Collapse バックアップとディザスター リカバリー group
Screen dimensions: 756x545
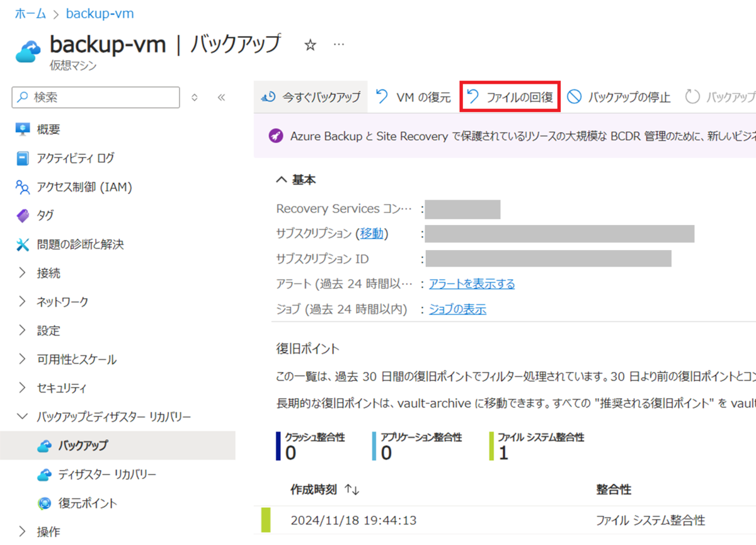click(23, 416)
